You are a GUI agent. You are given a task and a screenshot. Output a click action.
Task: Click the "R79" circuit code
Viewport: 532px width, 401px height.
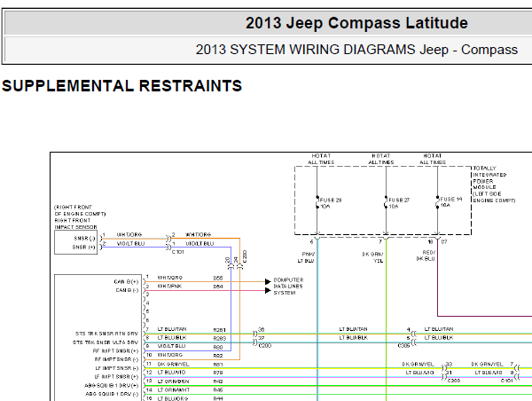click(x=218, y=373)
